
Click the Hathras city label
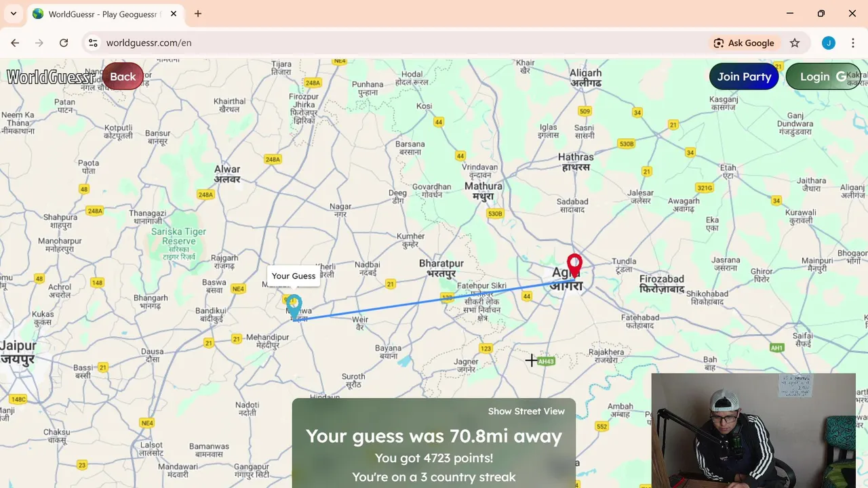click(x=576, y=161)
